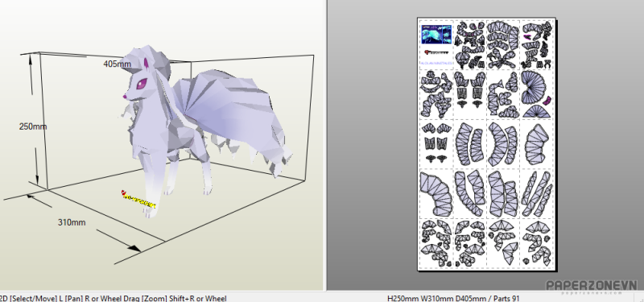The width and height of the screenshot is (644, 302).
Task: Select the single curved part at the third row's end
Action: (x=537, y=144)
